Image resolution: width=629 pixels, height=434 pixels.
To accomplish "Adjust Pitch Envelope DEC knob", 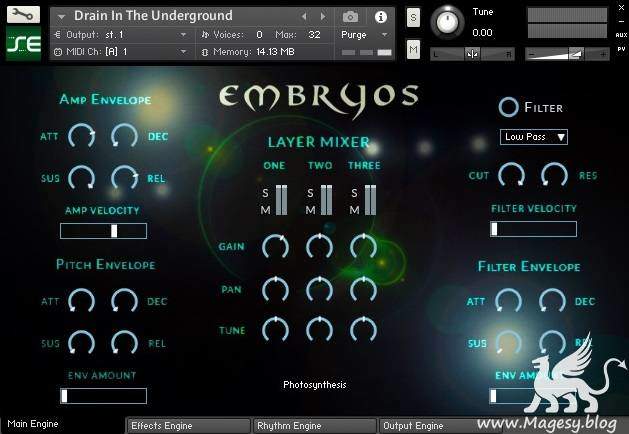I will pos(124,301).
